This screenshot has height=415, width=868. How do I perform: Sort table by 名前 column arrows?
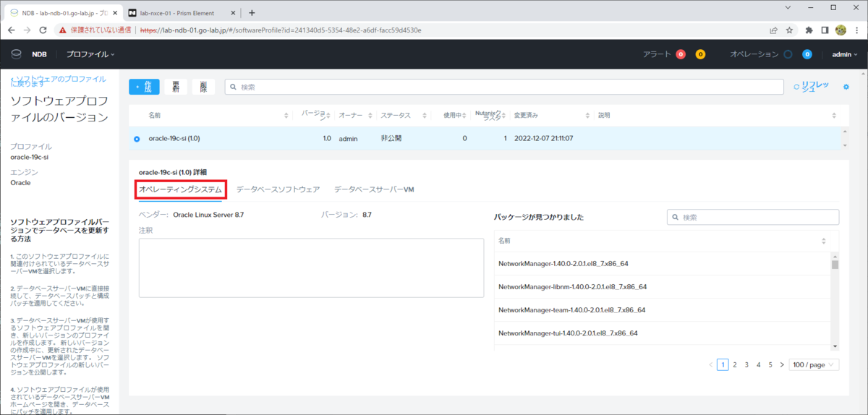[288, 116]
